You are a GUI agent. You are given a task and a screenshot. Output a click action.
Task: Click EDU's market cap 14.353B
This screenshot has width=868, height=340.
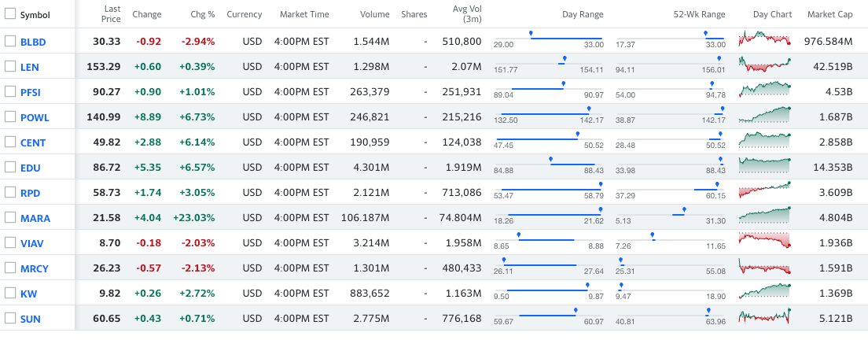[833, 167]
